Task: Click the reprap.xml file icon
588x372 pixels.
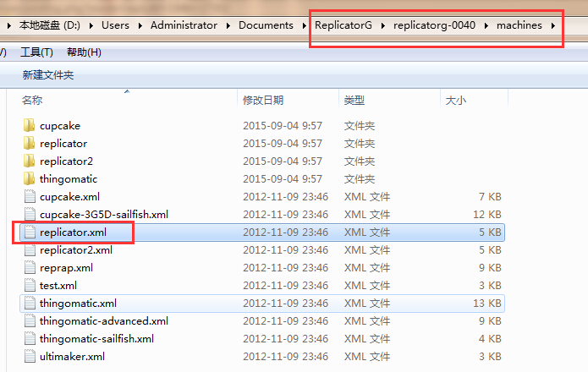Action: (30, 268)
